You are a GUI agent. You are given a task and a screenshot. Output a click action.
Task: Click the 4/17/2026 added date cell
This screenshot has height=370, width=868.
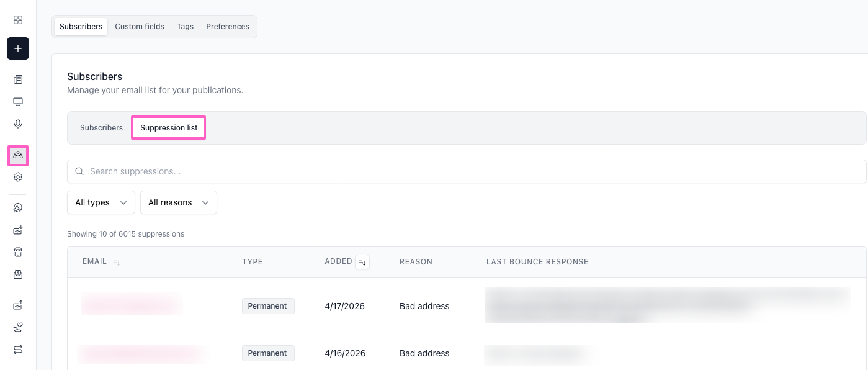tap(344, 306)
